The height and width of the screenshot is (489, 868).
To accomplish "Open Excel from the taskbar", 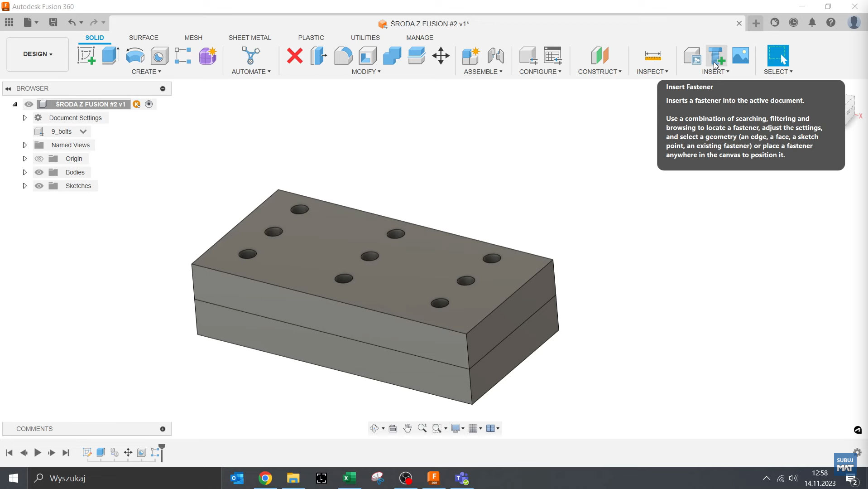I will tap(349, 478).
